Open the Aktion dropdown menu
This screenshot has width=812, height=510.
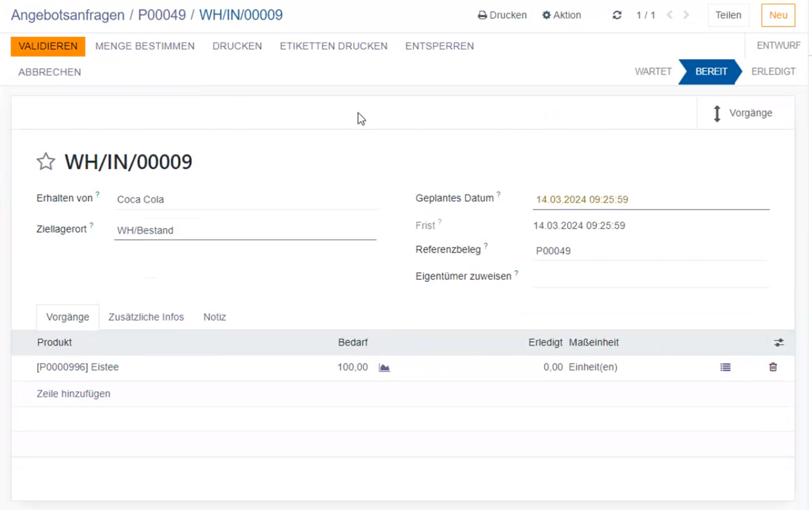pyautogui.click(x=561, y=15)
